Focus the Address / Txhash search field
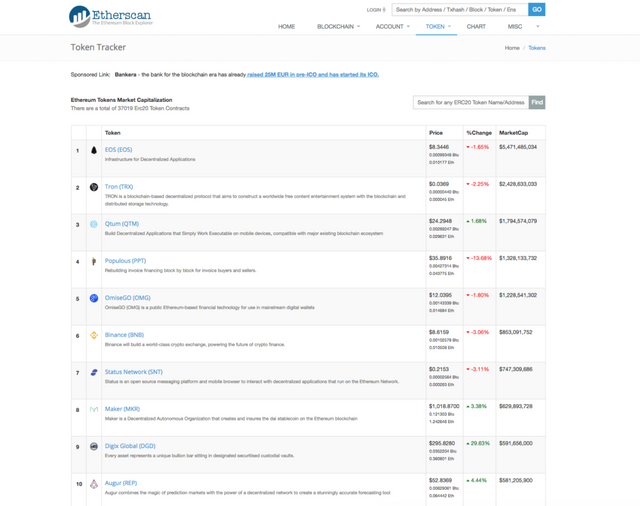This screenshot has width=640, height=506. pos(460,9)
